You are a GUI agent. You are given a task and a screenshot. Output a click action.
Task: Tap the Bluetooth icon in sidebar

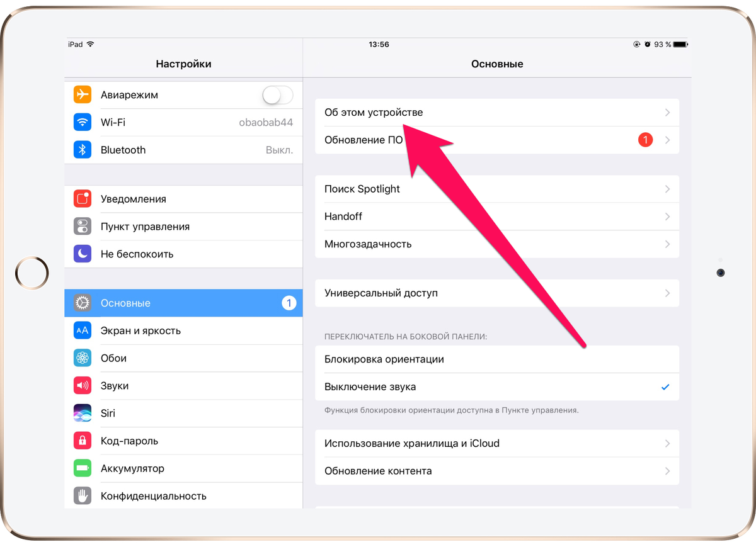(83, 150)
